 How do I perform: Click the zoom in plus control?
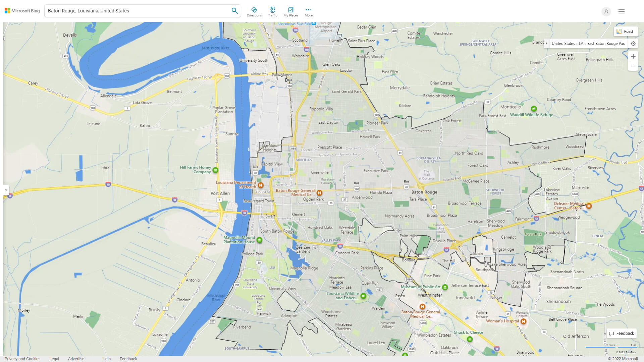pyautogui.click(x=633, y=56)
